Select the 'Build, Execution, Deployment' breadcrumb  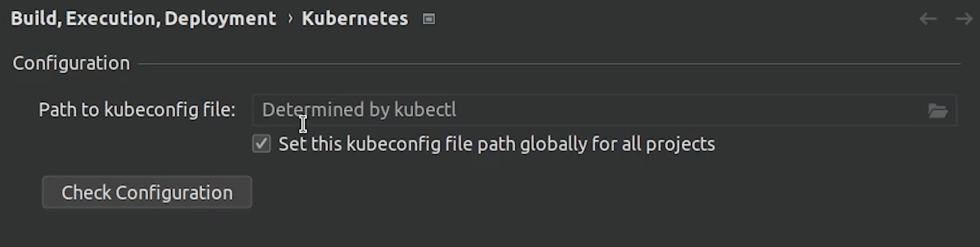point(143,19)
